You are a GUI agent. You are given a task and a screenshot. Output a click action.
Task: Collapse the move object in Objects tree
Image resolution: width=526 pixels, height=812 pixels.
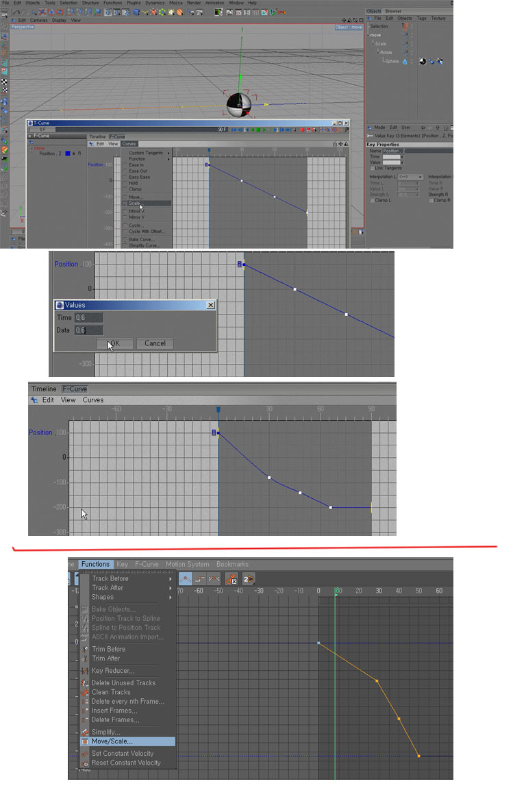(x=368, y=35)
